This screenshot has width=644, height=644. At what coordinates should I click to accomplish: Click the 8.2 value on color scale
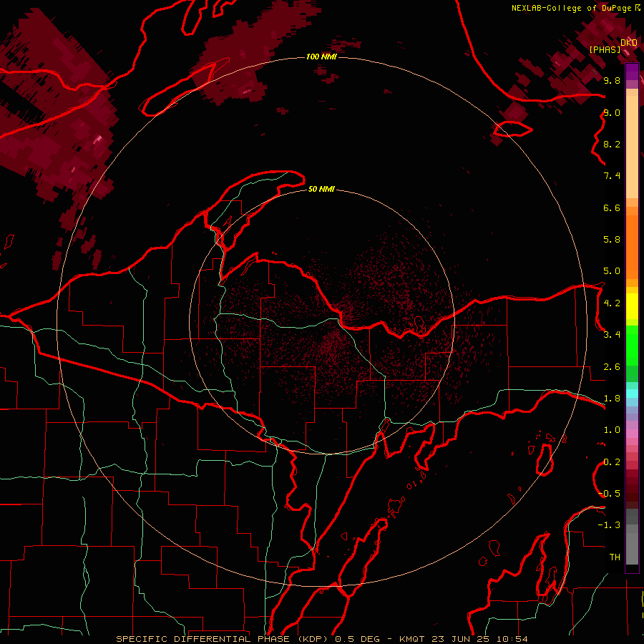click(612, 144)
